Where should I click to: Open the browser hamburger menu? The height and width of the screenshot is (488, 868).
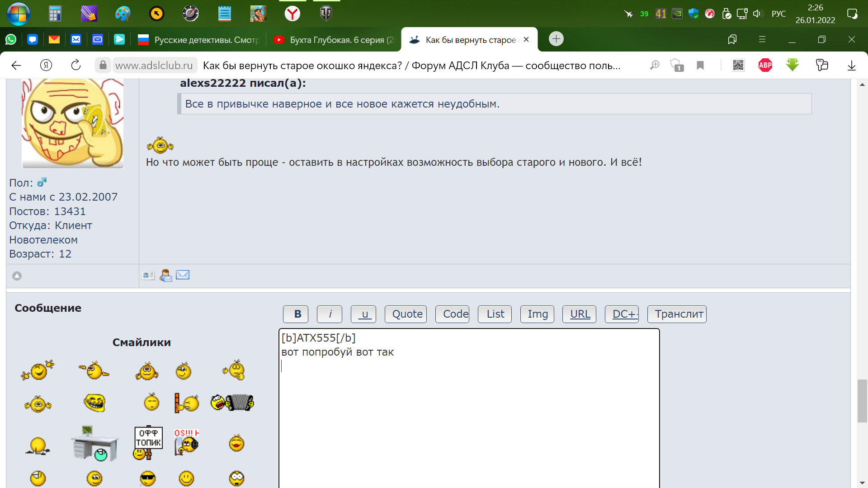coord(762,39)
